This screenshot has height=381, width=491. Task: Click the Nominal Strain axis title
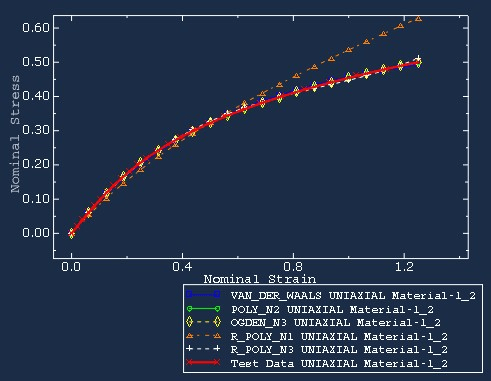point(260,279)
